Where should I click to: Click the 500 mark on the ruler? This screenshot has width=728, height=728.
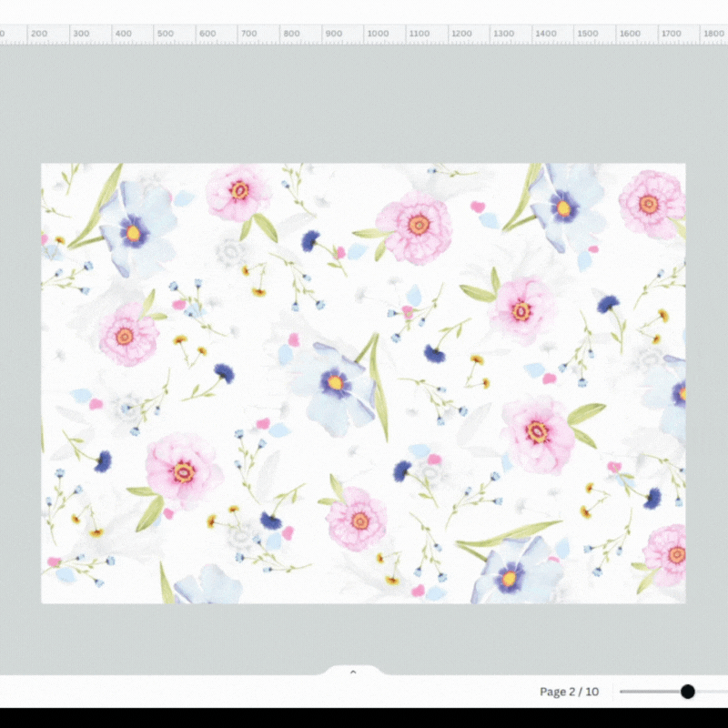coord(165,34)
